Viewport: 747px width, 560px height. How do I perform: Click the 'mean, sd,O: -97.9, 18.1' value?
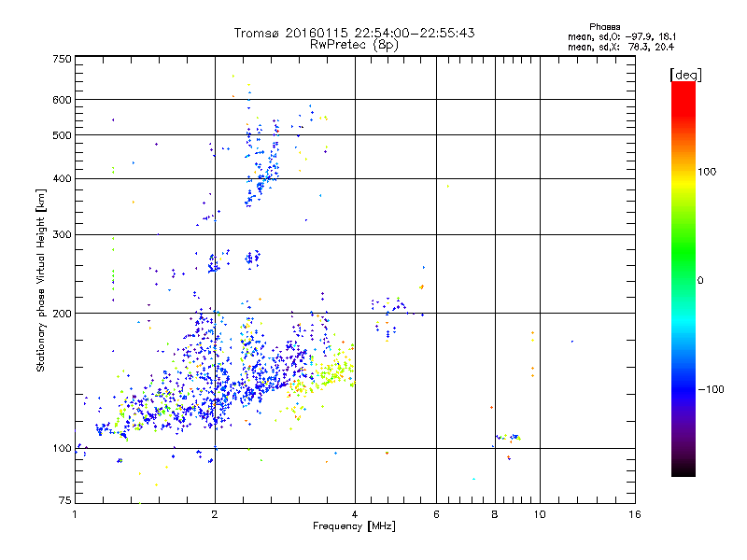point(622,36)
